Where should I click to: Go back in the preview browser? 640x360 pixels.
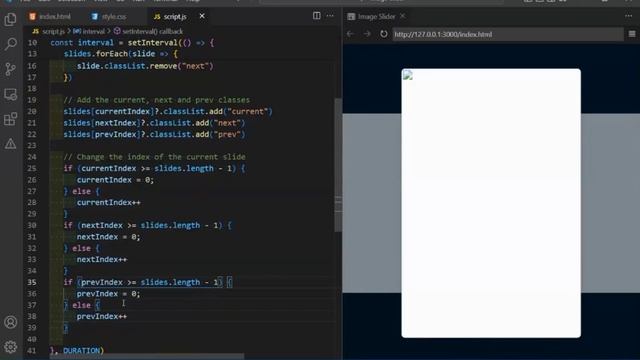click(x=350, y=34)
